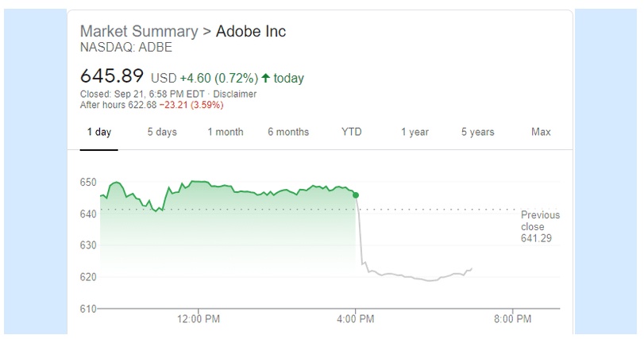This screenshot has height=339, width=644.
Task: Click the 4:00 PM axis label
Action: pyautogui.click(x=356, y=320)
